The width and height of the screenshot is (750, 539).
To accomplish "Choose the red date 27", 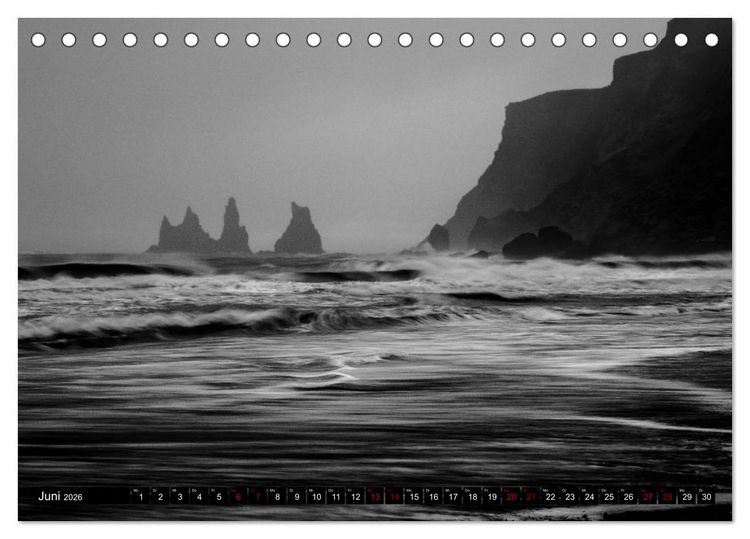I will pyautogui.click(x=648, y=496).
